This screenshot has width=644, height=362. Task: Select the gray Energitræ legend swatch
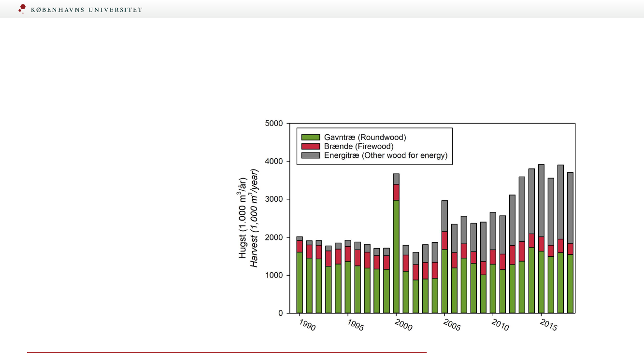(311, 155)
